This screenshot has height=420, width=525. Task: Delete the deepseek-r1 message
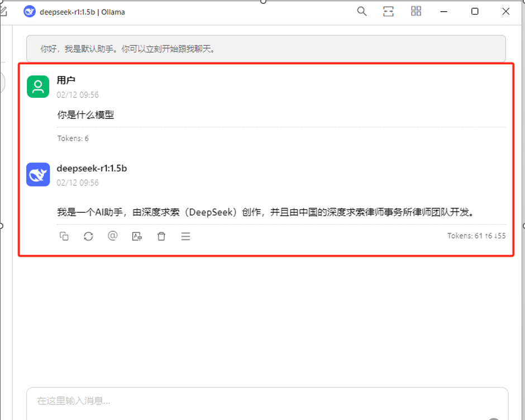[x=161, y=236]
